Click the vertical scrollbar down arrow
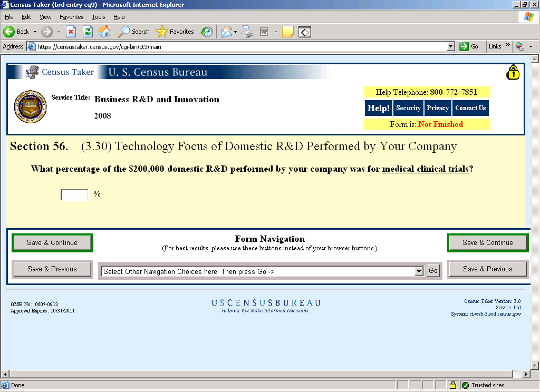The height and width of the screenshot is (392, 540). click(x=535, y=365)
